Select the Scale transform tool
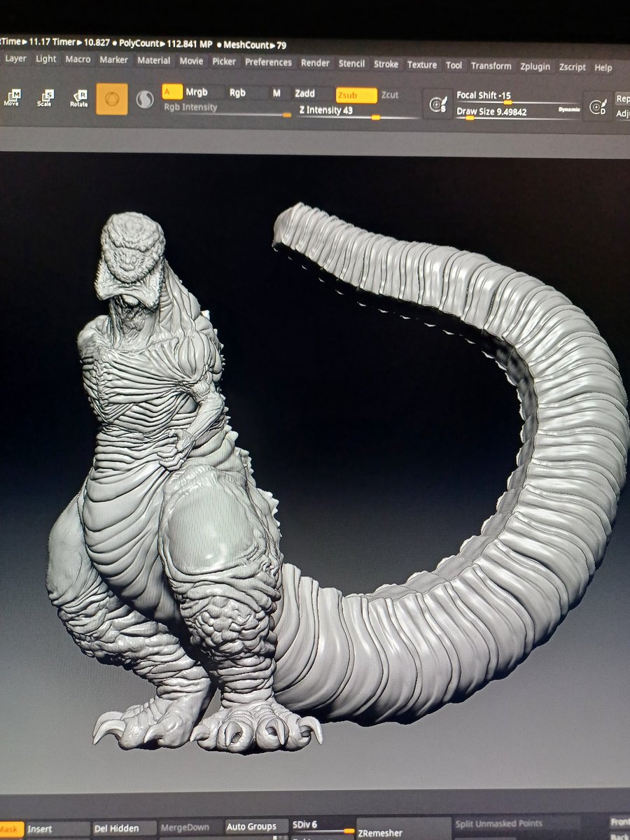 (45, 98)
